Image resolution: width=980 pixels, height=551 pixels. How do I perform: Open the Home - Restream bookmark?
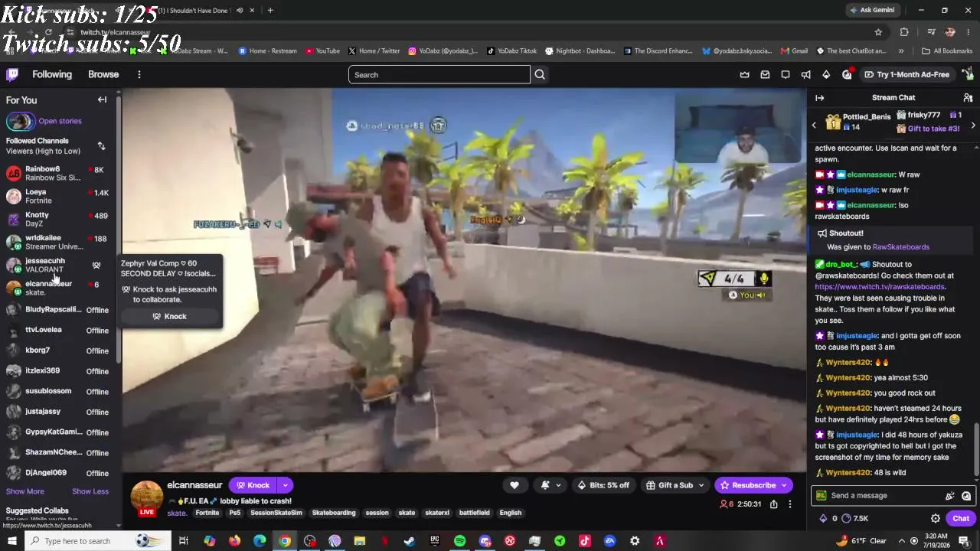[x=267, y=51]
